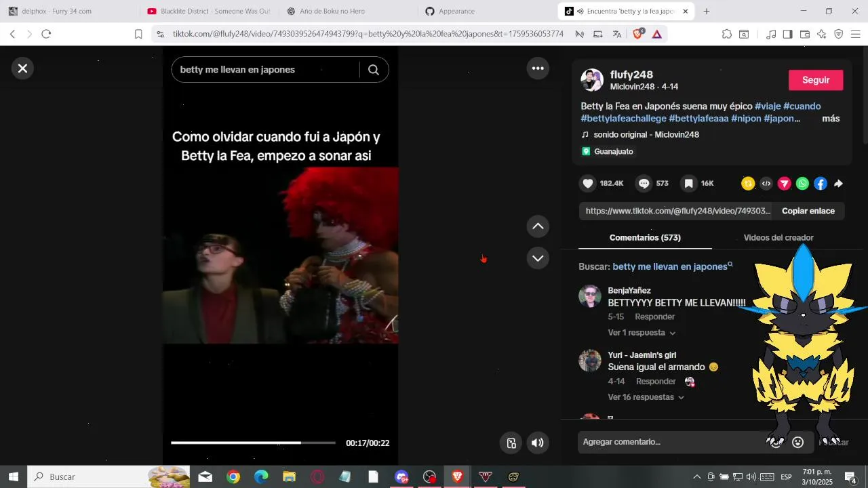Screen dimensions: 868x488
Task: Close the TikTok video viewer with X
Action: click(x=22, y=68)
